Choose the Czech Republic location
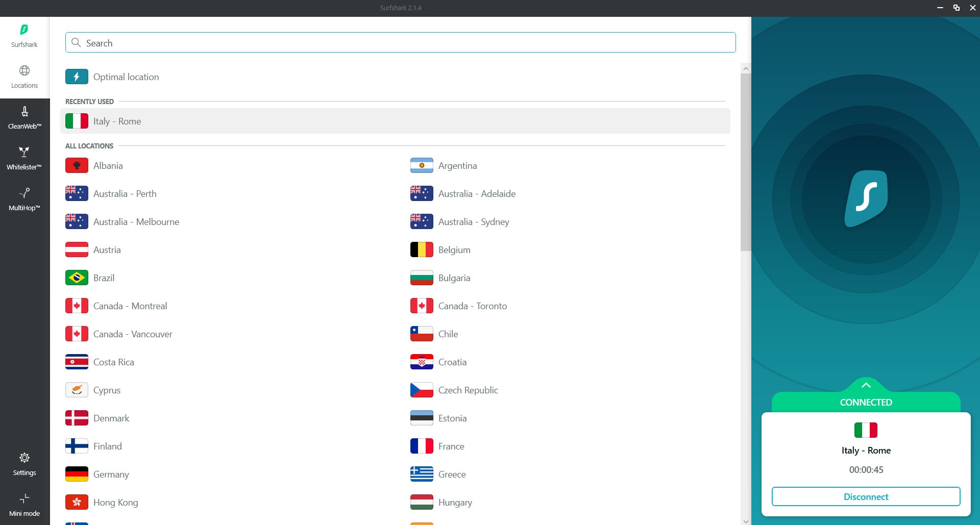The image size is (980, 525). 468,390
